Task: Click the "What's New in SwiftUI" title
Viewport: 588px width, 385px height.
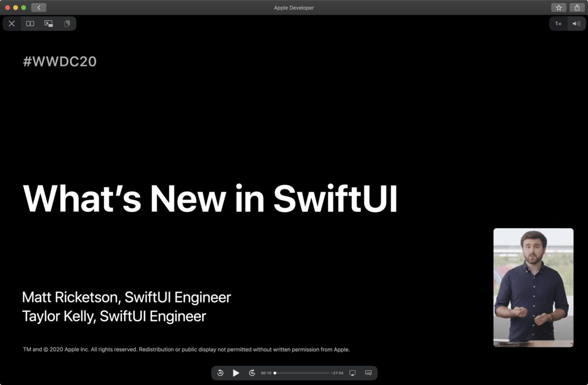Action: tap(210, 198)
